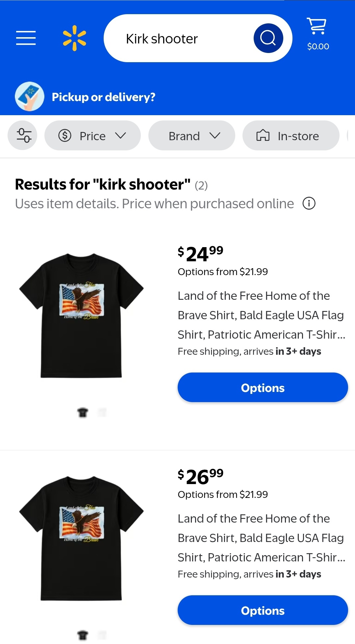This screenshot has height=644, width=355.
Task: Tap the phone-in-hand pickup icon
Action: coord(30,96)
